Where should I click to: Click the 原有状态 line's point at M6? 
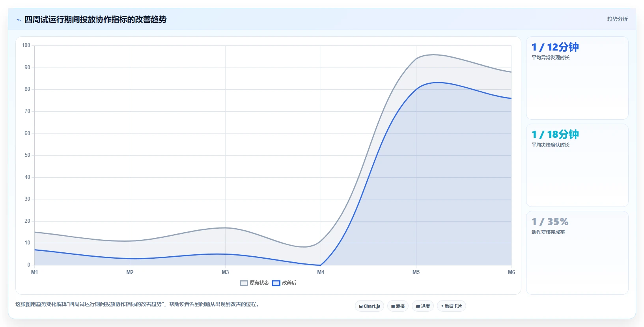pyautogui.click(x=511, y=72)
